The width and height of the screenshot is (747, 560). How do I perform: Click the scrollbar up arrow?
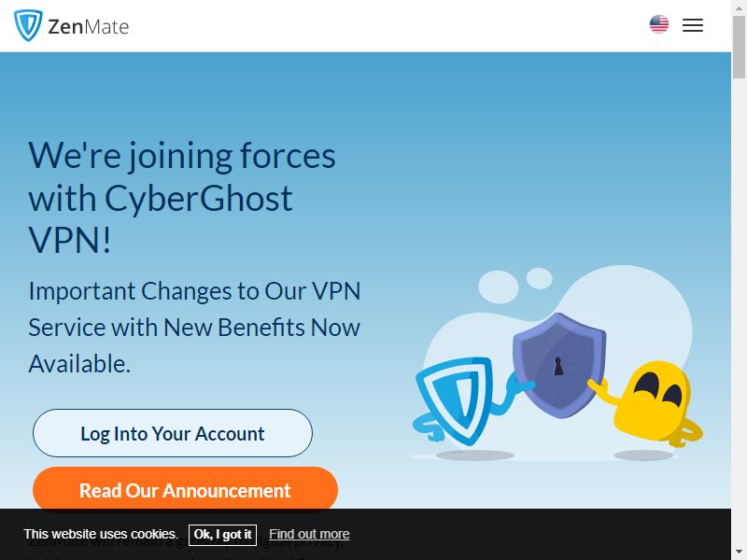click(x=739, y=7)
